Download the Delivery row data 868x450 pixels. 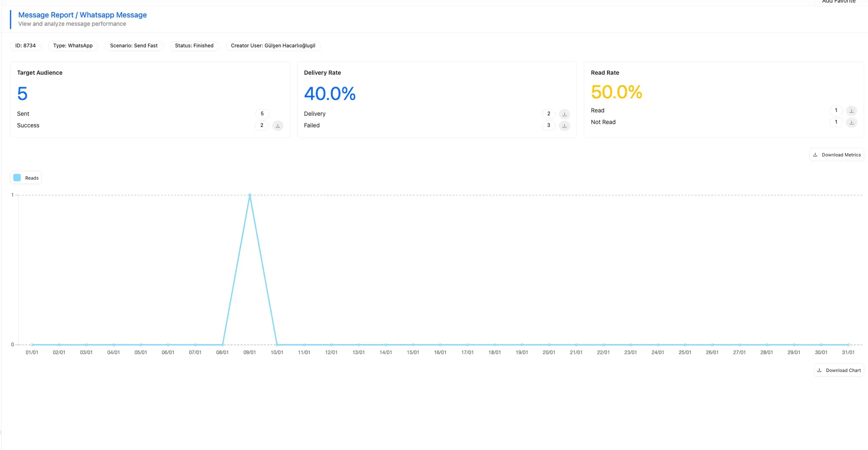click(564, 114)
